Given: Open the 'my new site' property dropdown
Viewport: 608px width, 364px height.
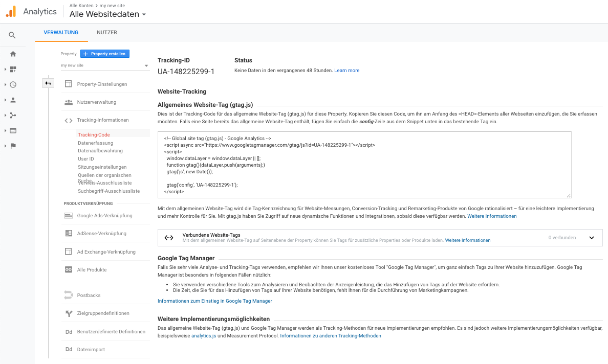Looking at the screenshot, I should pos(105,65).
